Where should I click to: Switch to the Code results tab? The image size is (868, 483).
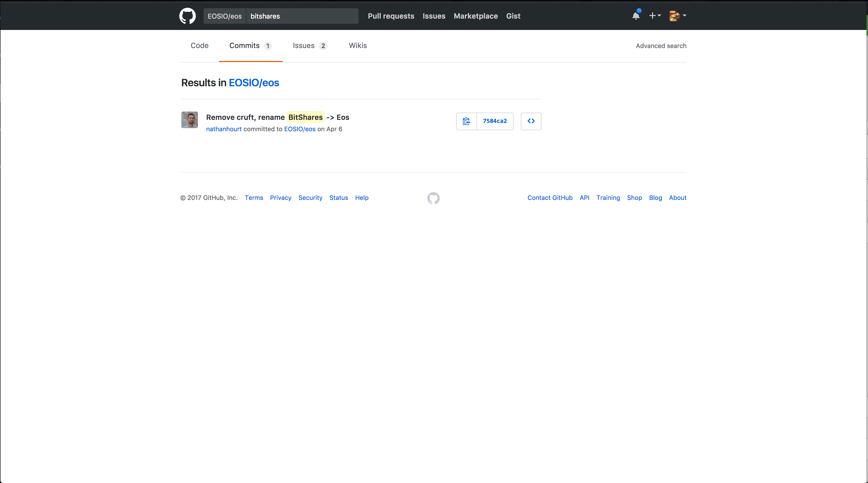click(x=199, y=45)
